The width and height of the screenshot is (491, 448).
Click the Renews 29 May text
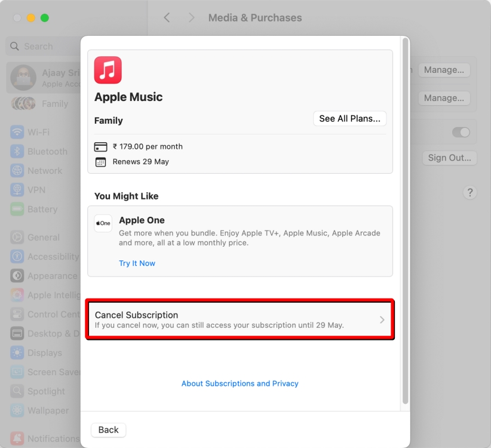(140, 161)
